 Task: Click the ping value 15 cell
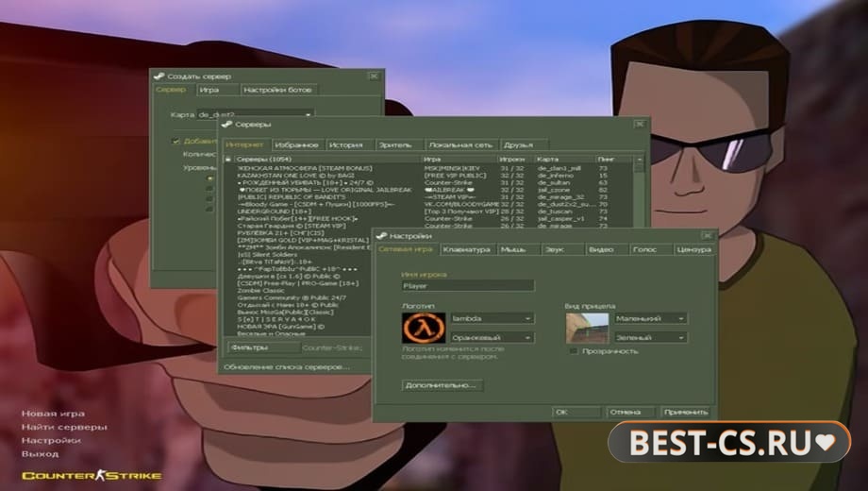point(604,176)
